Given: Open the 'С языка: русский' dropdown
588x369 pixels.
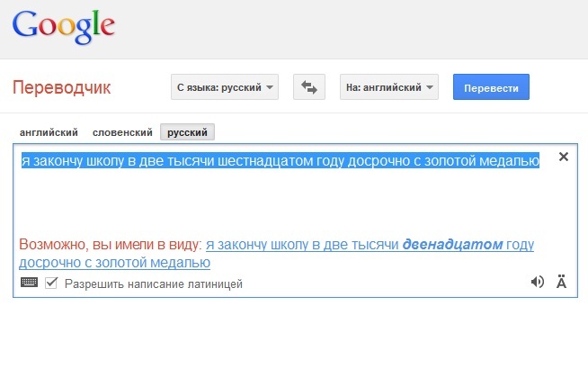Looking at the screenshot, I should 225,87.
